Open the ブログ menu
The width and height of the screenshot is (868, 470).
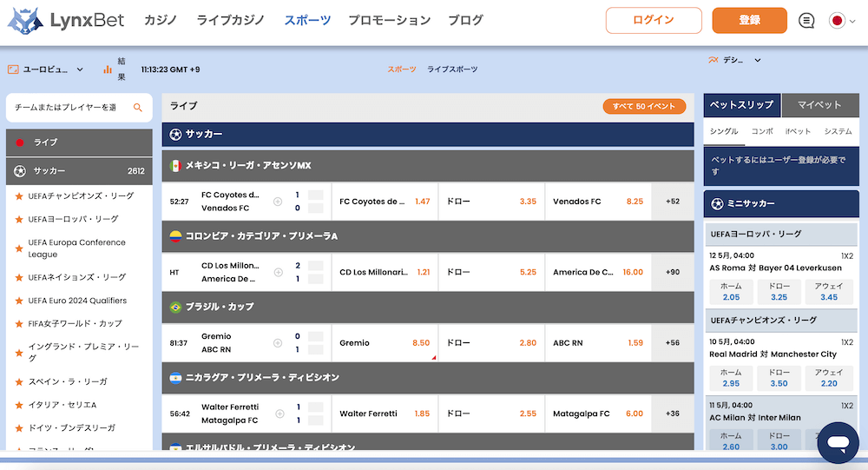coord(465,21)
